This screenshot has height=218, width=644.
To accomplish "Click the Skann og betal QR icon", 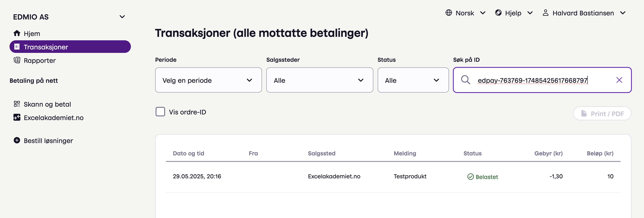I will [x=17, y=104].
